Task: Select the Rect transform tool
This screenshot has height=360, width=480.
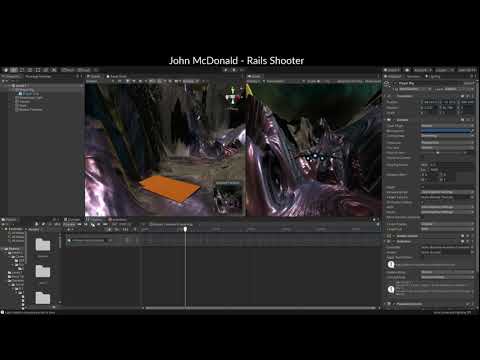Action: tap(38, 70)
